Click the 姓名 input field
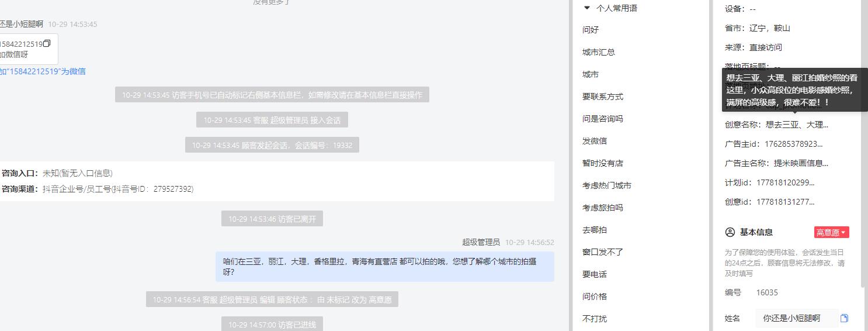868x331 pixels. pyautogui.click(x=797, y=318)
